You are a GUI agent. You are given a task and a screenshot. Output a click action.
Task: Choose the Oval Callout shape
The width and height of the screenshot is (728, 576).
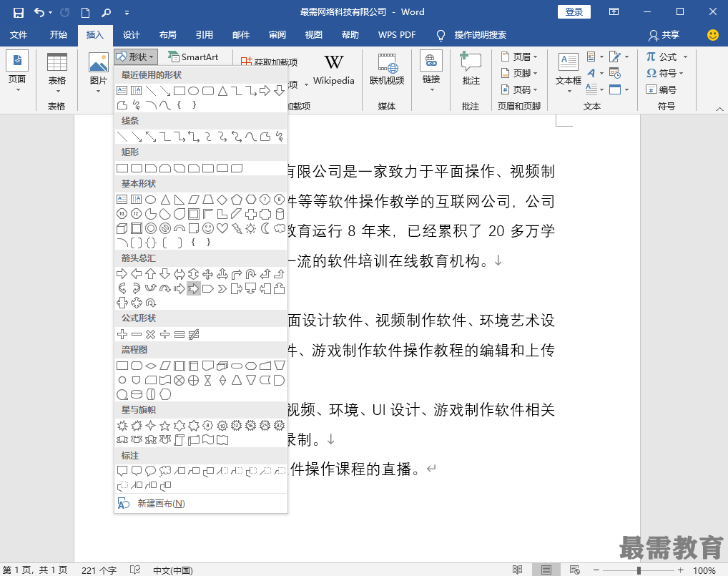pyautogui.click(x=150, y=471)
